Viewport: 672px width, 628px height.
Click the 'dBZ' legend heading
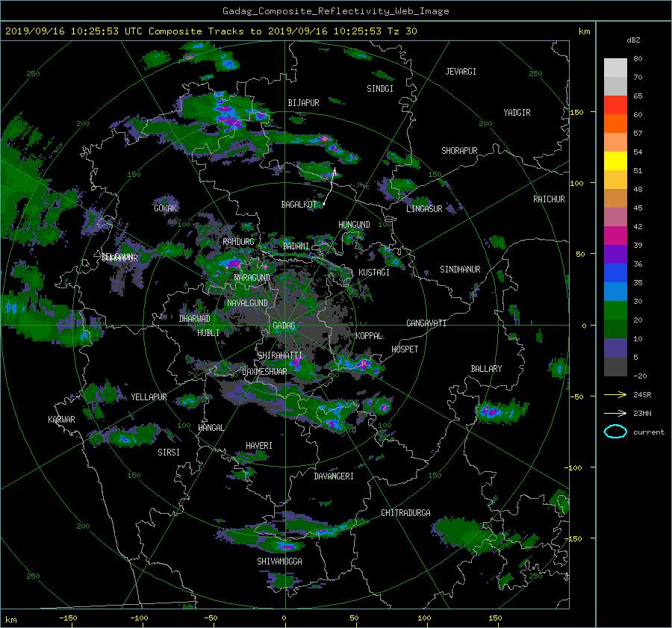(633, 40)
